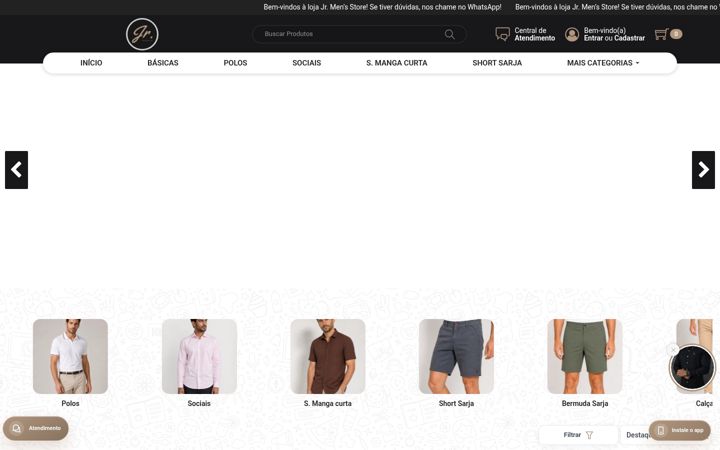Click the Short Sarja label under thumbnail
This screenshot has width=720, height=450.
coord(456,404)
